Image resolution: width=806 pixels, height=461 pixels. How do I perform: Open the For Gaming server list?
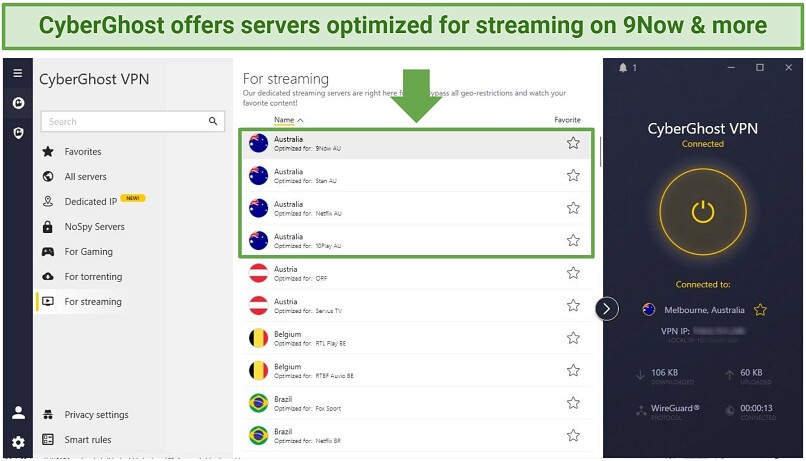click(x=88, y=252)
